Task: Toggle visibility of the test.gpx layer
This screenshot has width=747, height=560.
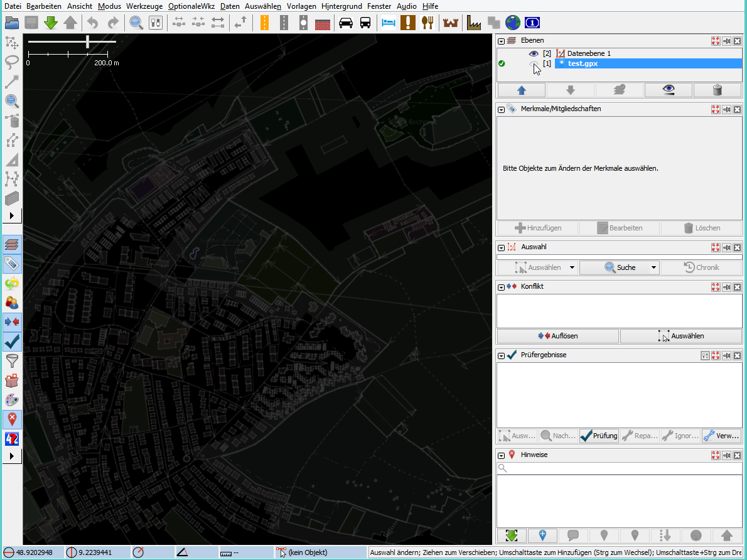Action: pyautogui.click(x=534, y=64)
